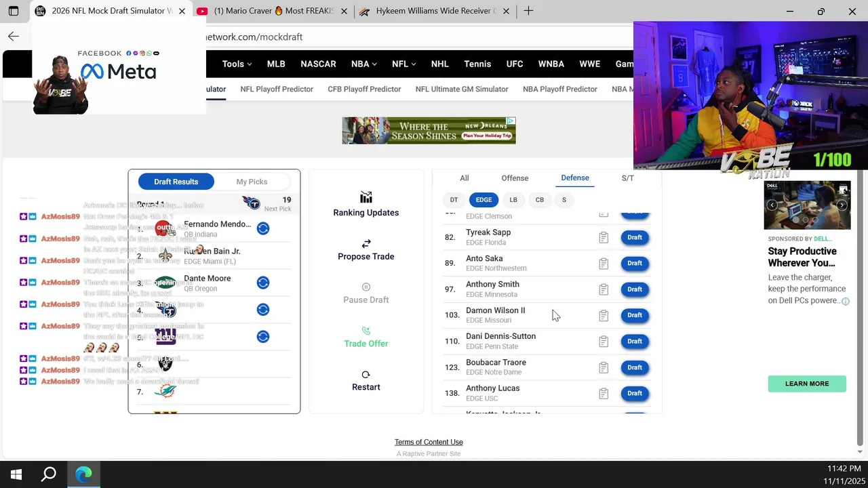Image resolution: width=868 pixels, height=488 pixels.
Task: Open the WNBA section
Action: pos(551,64)
